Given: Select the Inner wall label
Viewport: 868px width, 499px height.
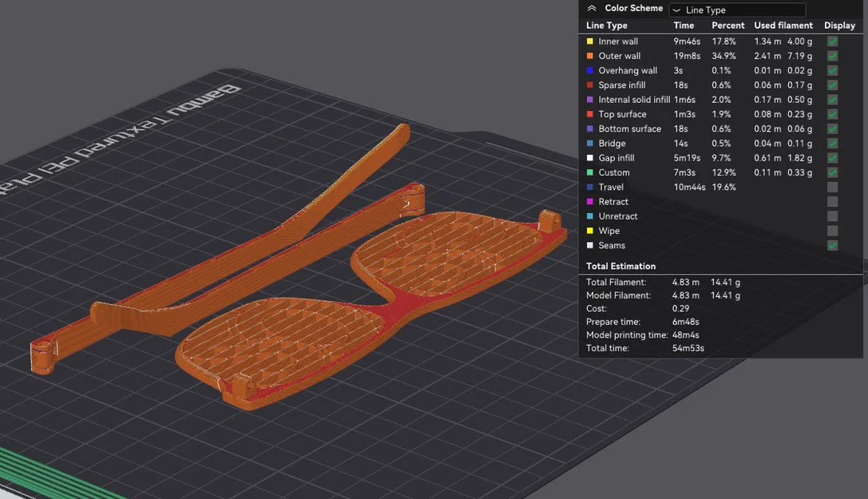Looking at the screenshot, I should 618,42.
